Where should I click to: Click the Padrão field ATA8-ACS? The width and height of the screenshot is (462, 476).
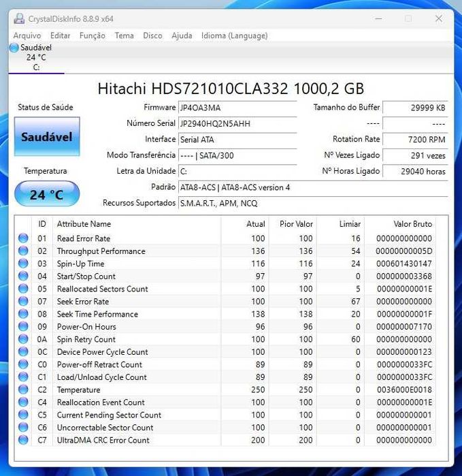pyautogui.click(x=313, y=187)
